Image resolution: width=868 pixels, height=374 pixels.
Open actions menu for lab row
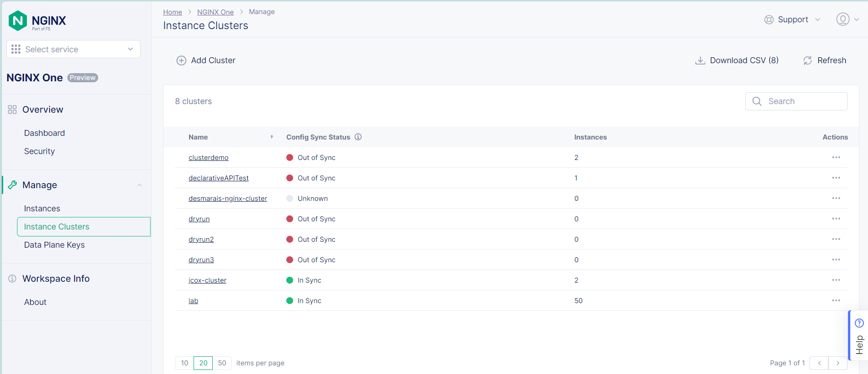pyautogui.click(x=836, y=300)
